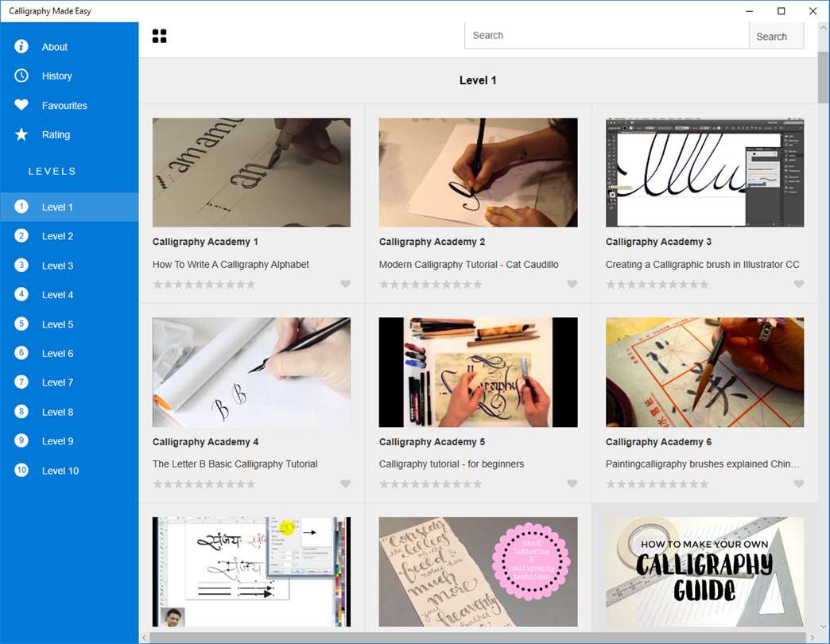The height and width of the screenshot is (644, 830).
Task: Click the Rating star icon in sidebar
Action: [x=21, y=134]
